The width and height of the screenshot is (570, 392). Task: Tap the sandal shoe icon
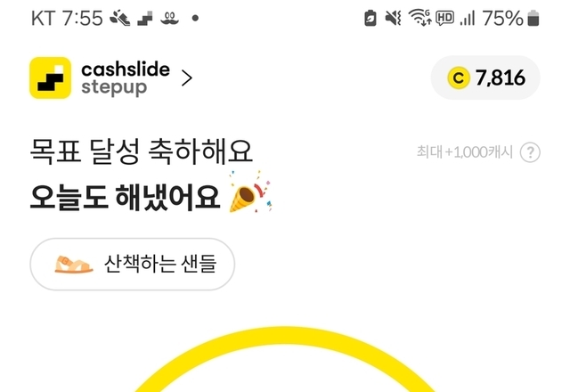(x=74, y=265)
